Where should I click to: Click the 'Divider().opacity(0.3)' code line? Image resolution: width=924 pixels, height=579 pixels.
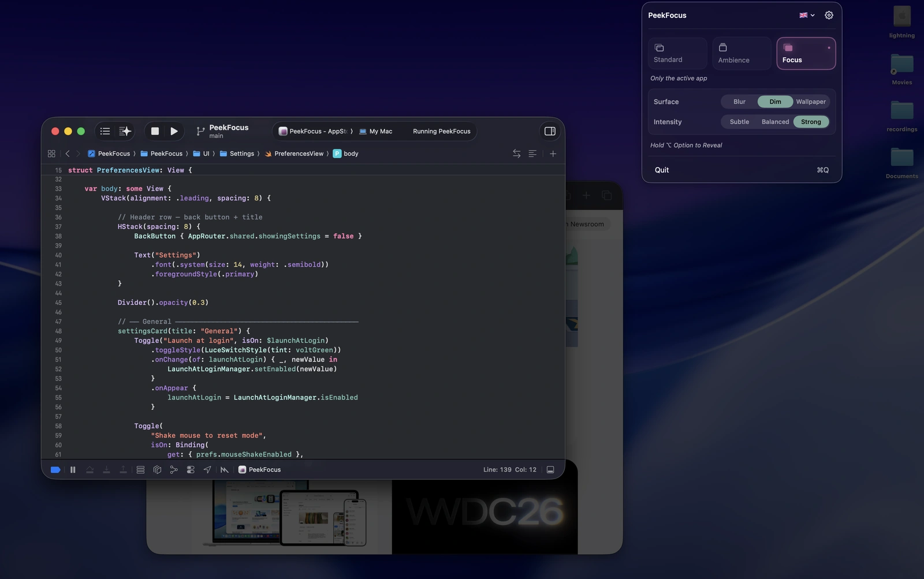(163, 302)
